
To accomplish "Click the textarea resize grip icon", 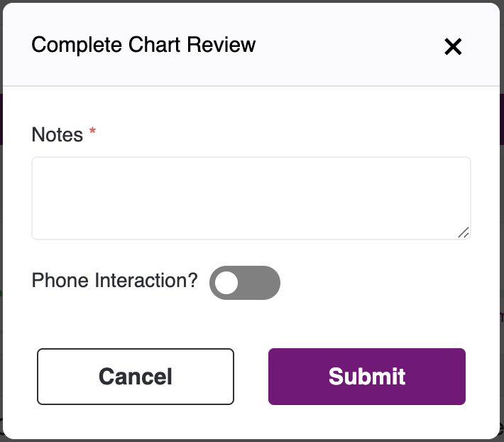I will click(x=463, y=232).
